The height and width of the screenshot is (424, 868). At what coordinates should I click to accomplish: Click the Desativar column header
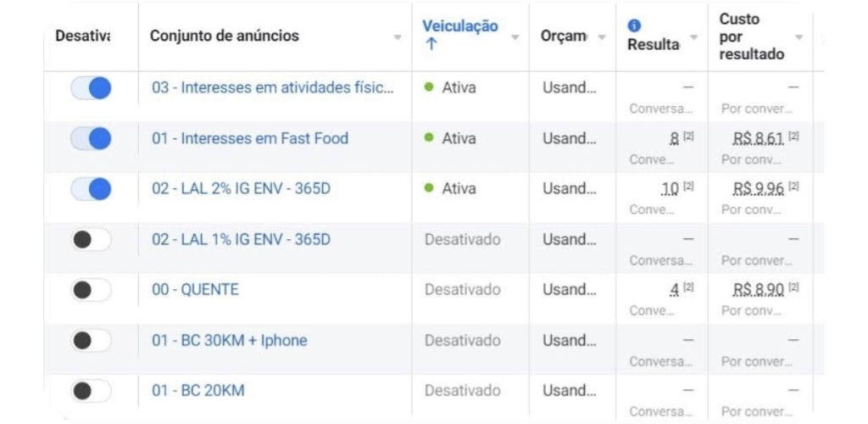(82, 36)
